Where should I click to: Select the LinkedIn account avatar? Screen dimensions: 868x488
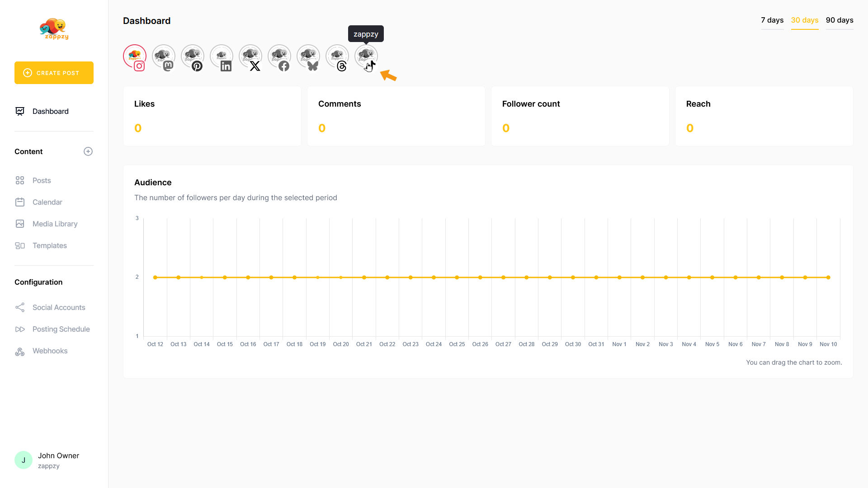coord(222,56)
